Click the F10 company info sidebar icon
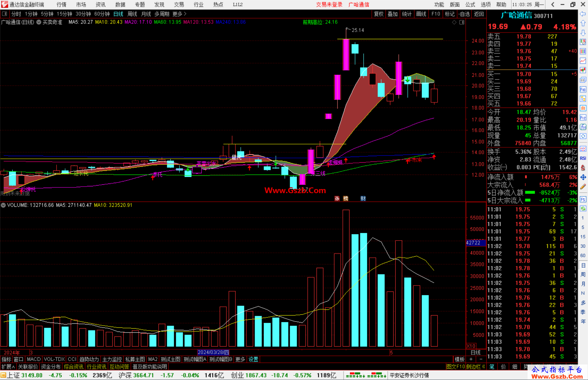Screen dimensions: 588x380 coord(583,89)
